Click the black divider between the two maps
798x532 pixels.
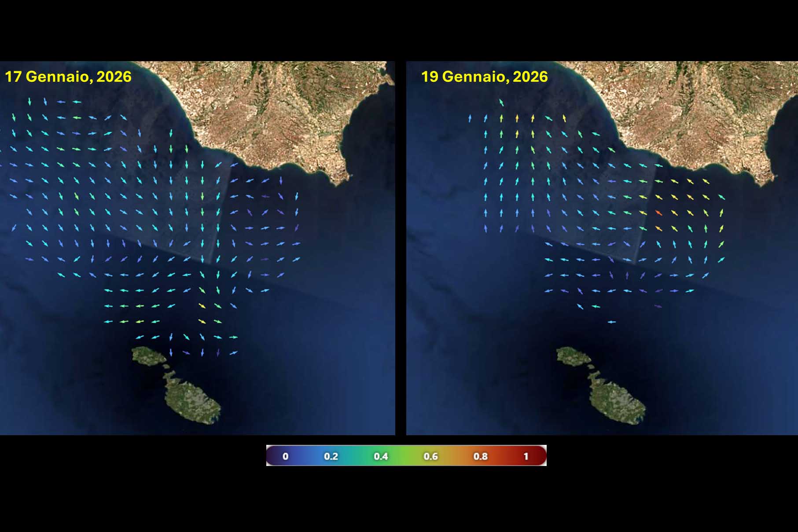(x=401, y=246)
